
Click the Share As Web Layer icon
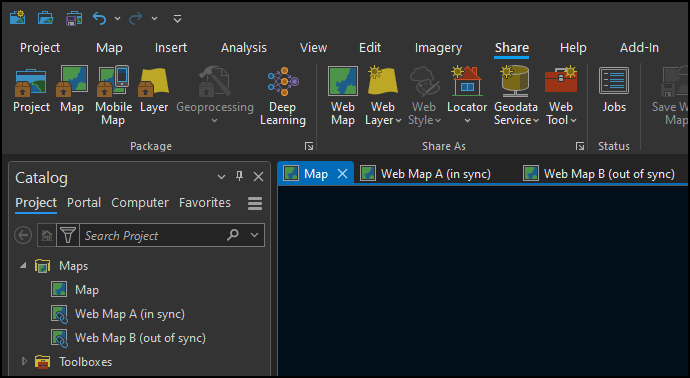point(382,81)
